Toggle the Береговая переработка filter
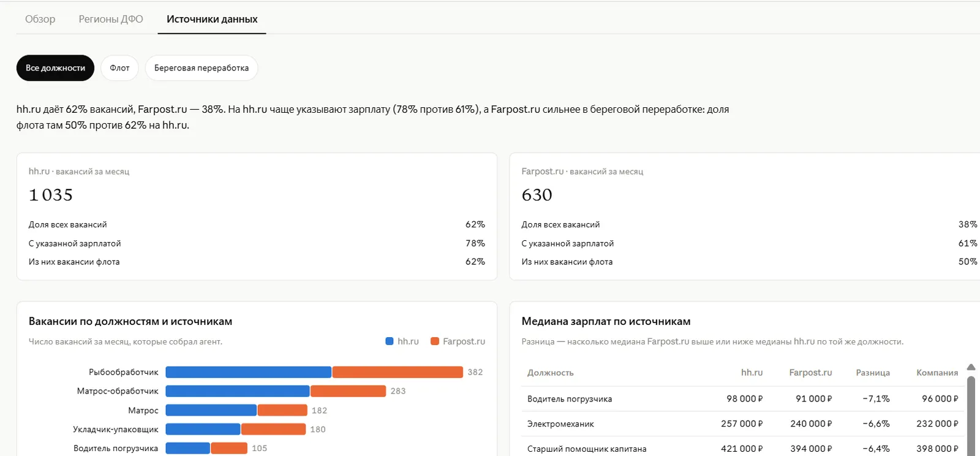 click(202, 68)
